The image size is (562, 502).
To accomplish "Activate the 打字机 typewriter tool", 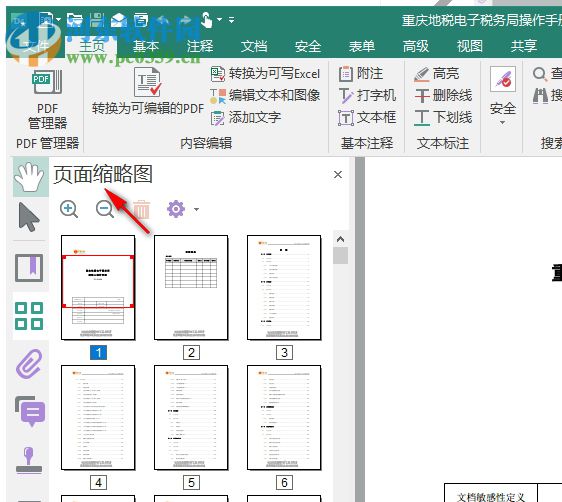I will coord(367,95).
